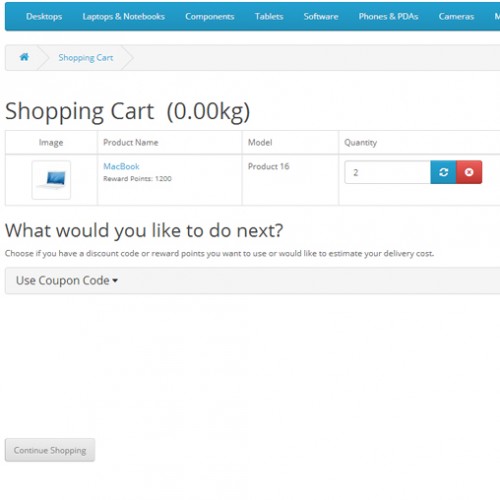The height and width of the screenshot is (500, 500).
Task: Click the blue refresh quantity icon
Action: [x=443, y=172]
